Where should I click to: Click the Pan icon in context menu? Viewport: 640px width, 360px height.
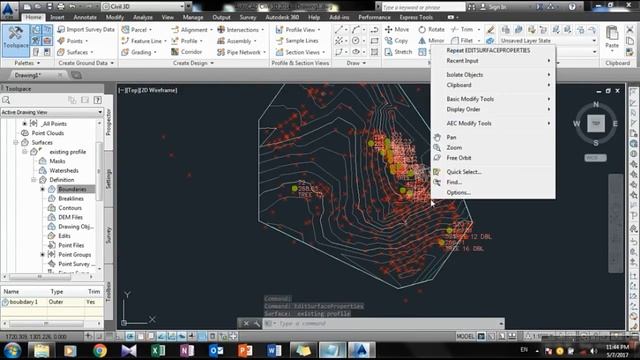437,137
